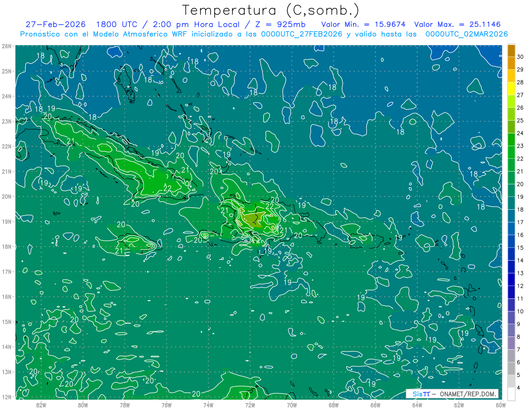Click the color scale value "26"

click(520, 108)
